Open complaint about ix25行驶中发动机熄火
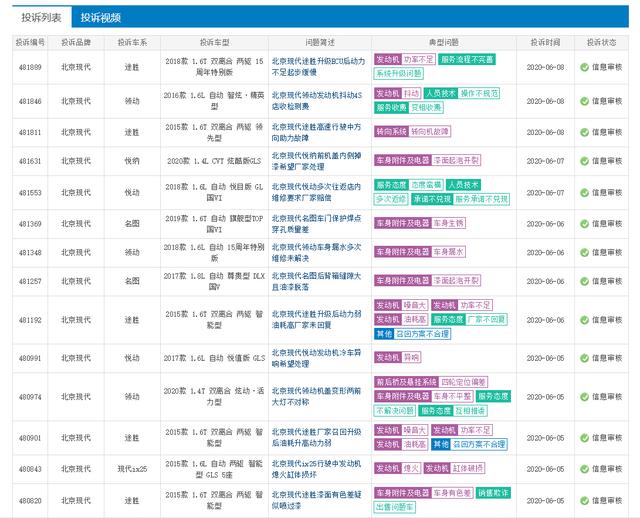Viewport: 640px width, 518px height. click(x=316, y=469)
